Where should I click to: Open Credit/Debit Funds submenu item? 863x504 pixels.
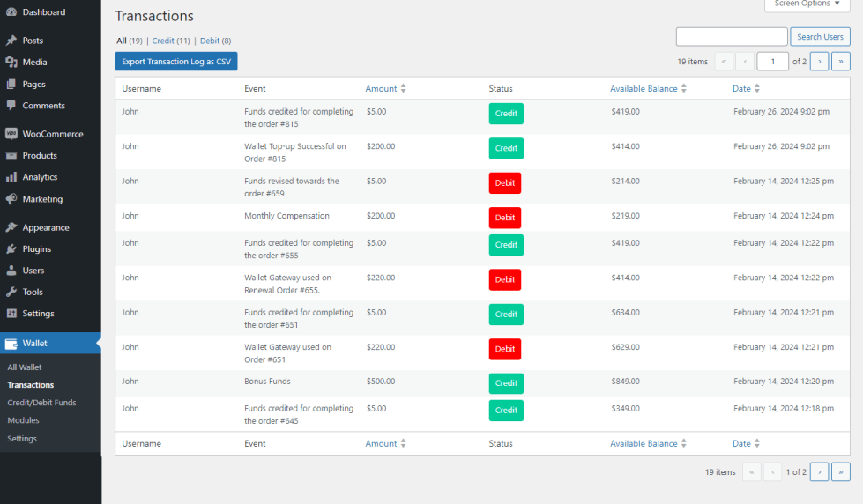click(x=41, y=403)
